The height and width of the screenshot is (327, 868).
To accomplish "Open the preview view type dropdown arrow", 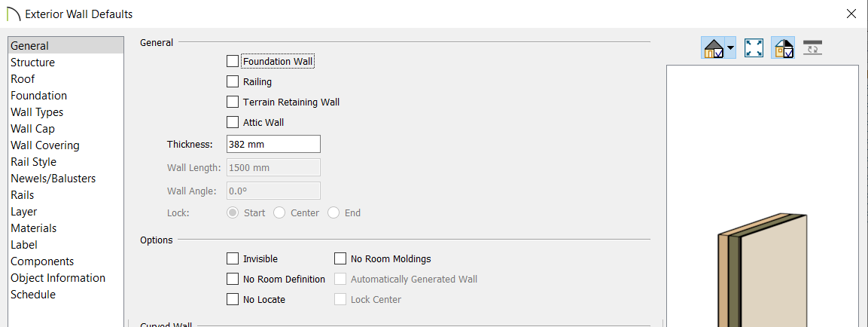I will tap(731, 48).
